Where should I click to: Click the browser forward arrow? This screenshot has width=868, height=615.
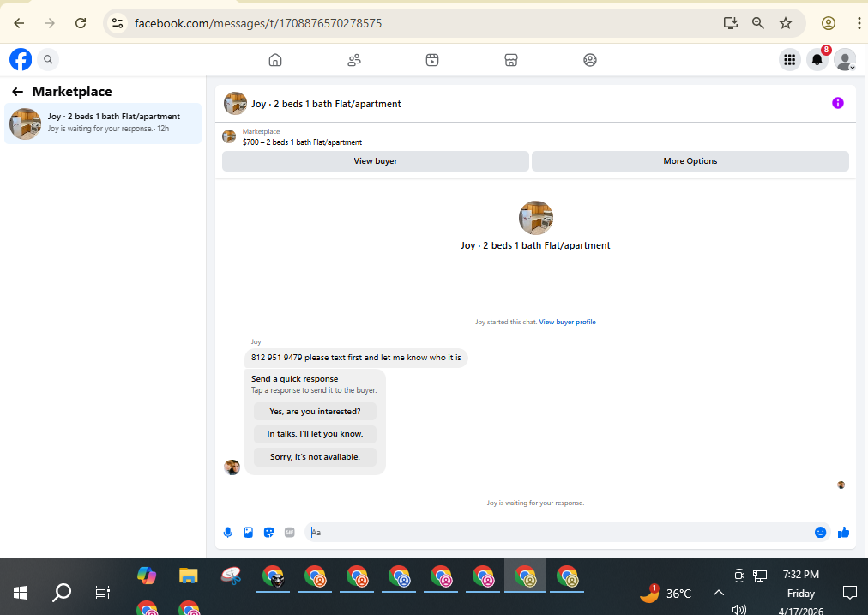click(x=50, y=23)
